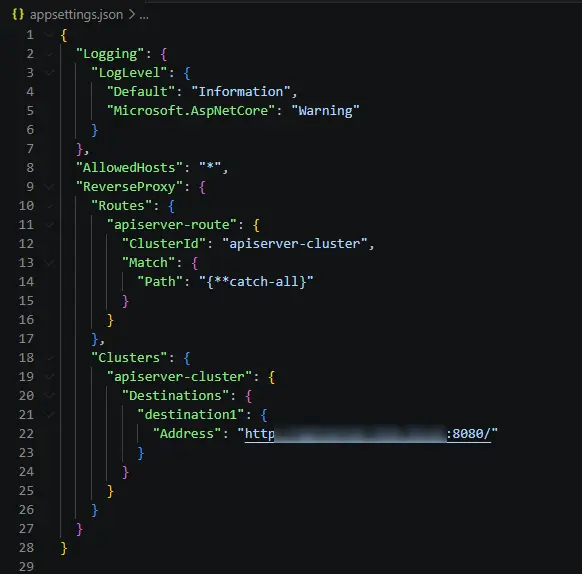582x574 pixels.
Task: Click the "AllowedHosts" key
Action: click(x=129, y=168)
